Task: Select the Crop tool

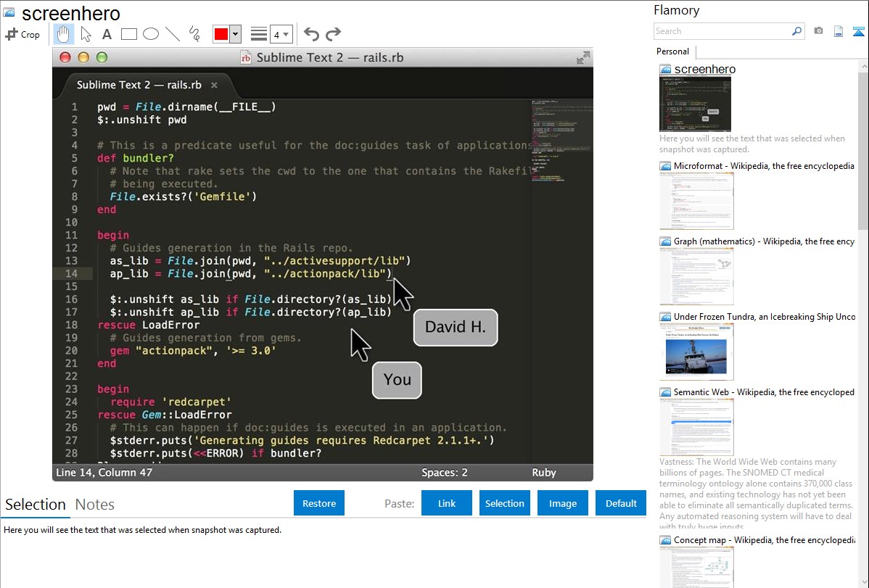Action: (x=22, y=34)
